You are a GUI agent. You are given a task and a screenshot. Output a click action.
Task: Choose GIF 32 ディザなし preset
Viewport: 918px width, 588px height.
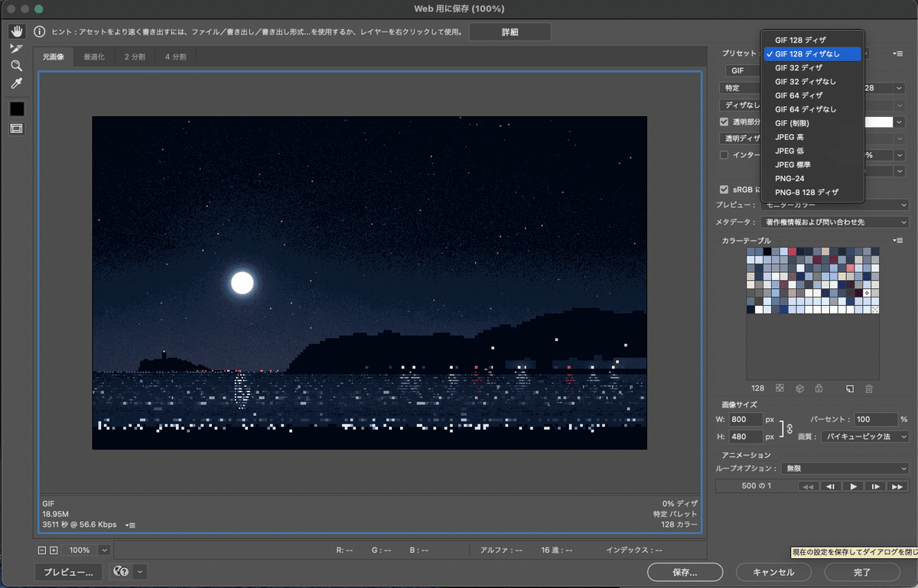pos(813,81)
